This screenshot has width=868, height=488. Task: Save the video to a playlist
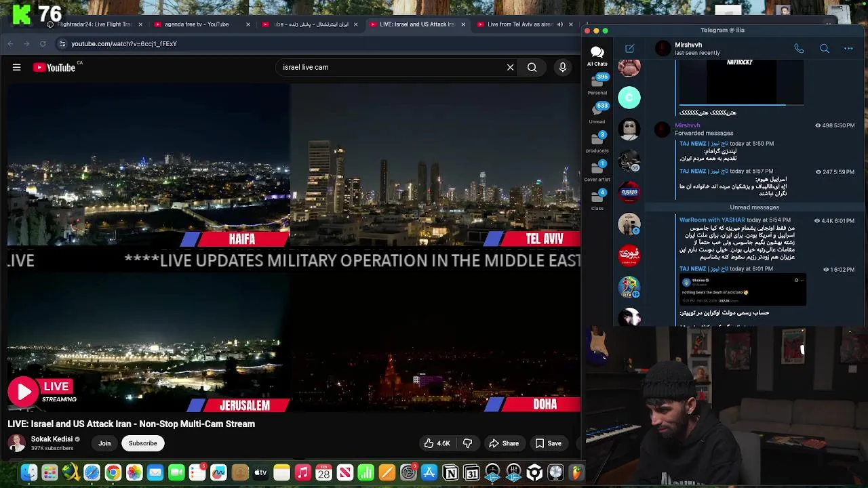pyautogui.click(x=548, y=443)
